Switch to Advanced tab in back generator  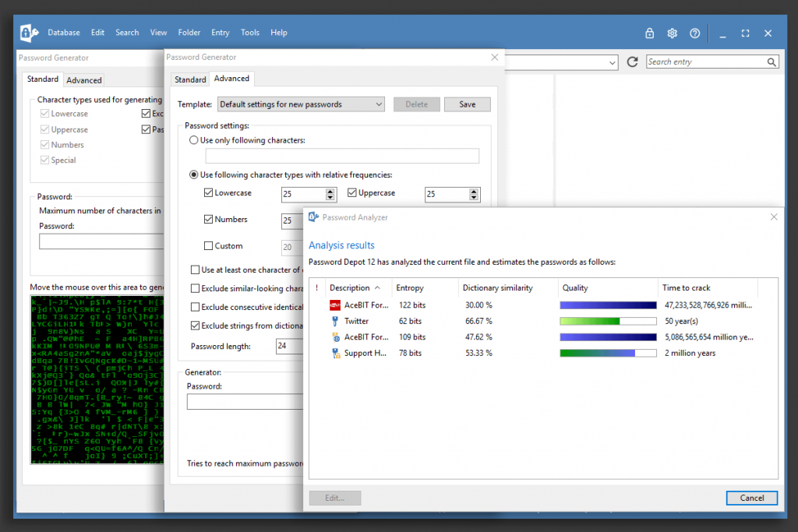point(84,80)
